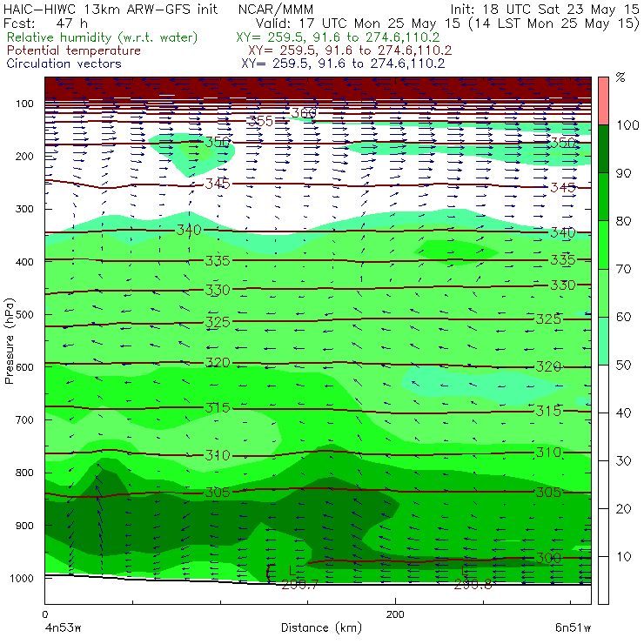Click the '600' pressure axis tick label
Image resolution: width=644 pixels, height=644 pixels.
pos(24,367)
